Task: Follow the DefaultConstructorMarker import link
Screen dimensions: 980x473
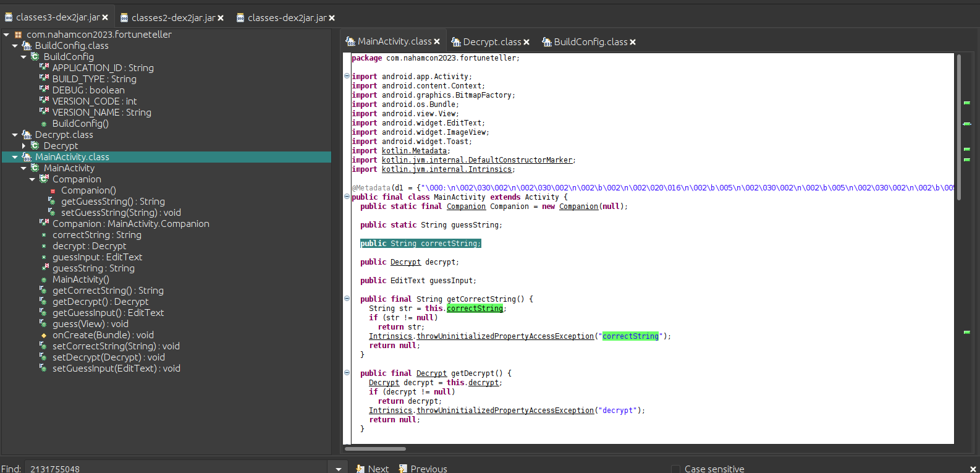Action: pos(477,160)
